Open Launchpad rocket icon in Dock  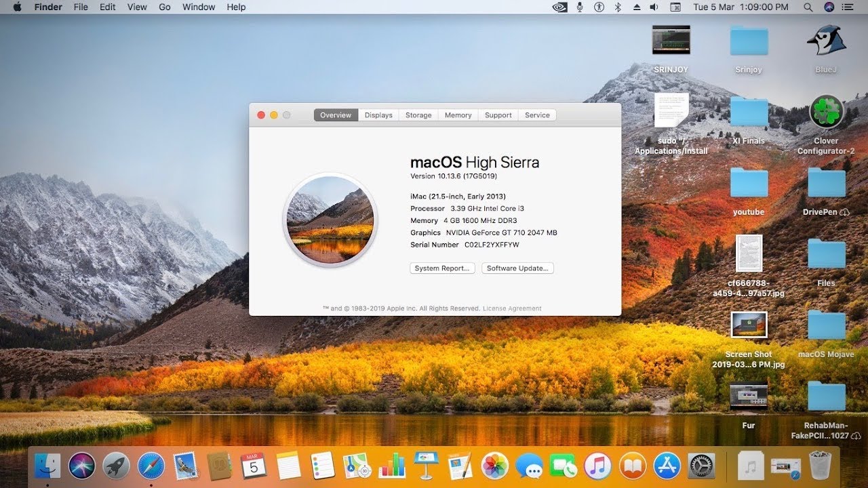[117, 466]
